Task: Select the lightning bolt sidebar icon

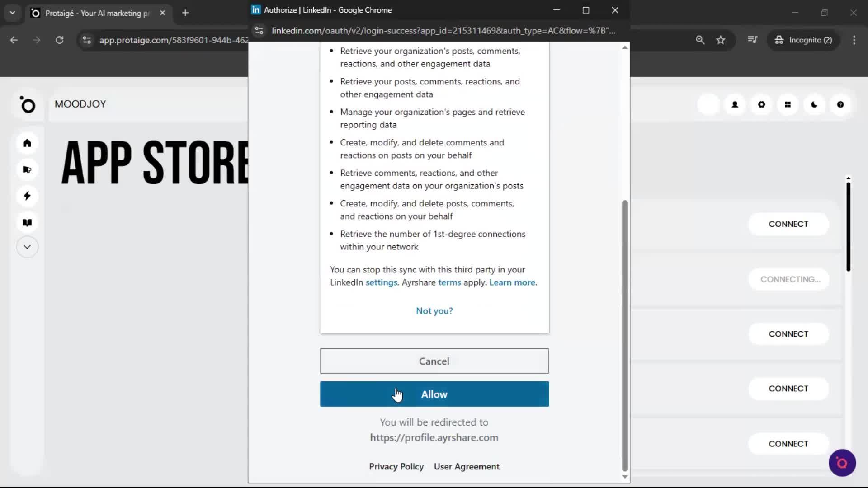Action: coord(27,196)
